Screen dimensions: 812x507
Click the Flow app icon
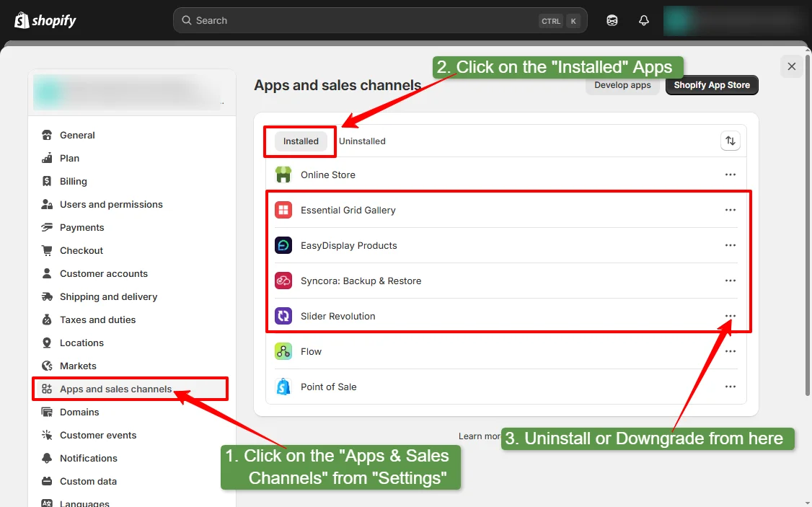click(x=283, y=351)
